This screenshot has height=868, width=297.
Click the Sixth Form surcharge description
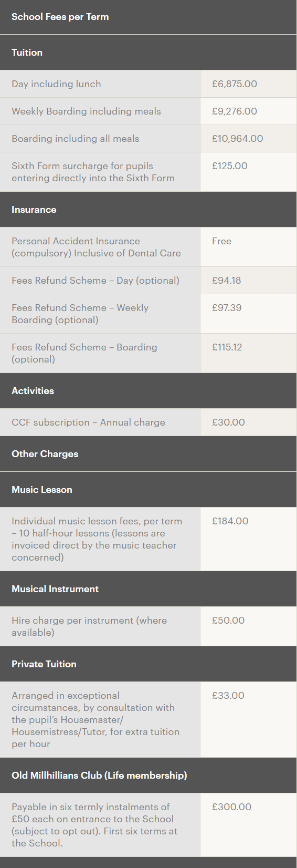pyautogui.click(x=93, y=172)
